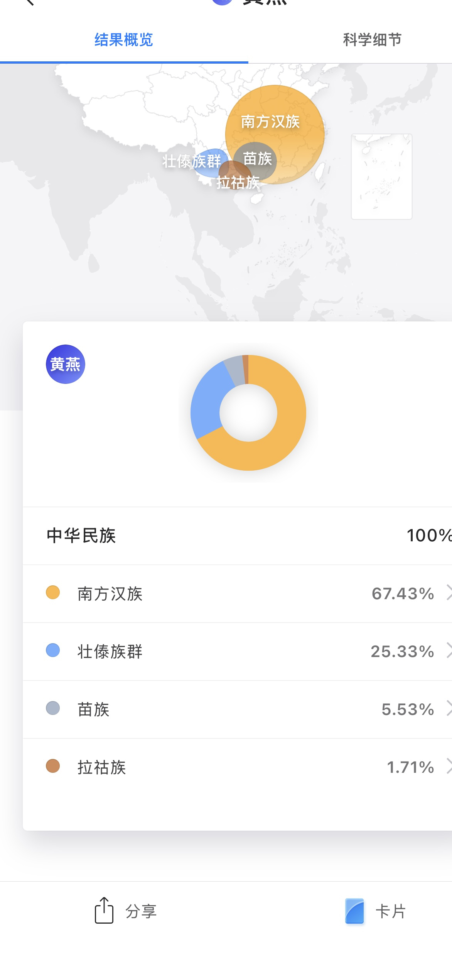Viewport: 452px width, 980px height.
Task: Click the orange 南方汉族 legend dot
Action: coord(53,593)
